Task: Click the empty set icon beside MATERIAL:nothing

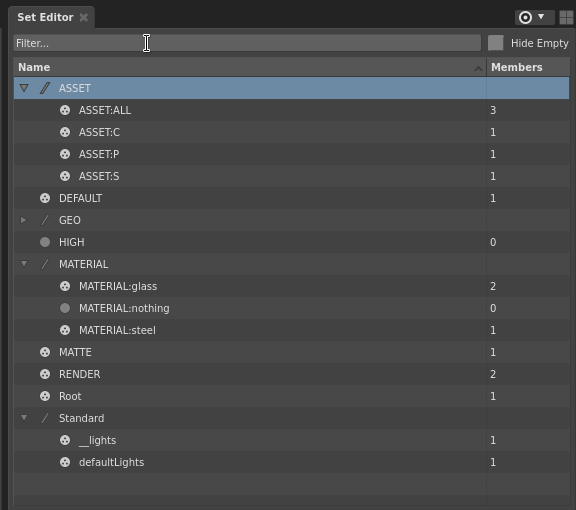Action: coord(65,308)
